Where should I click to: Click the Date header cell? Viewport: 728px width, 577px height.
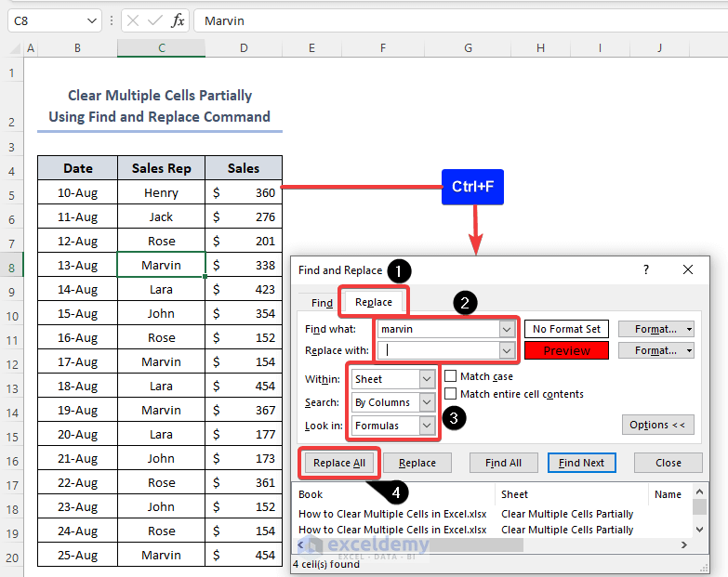coord(77,168)
